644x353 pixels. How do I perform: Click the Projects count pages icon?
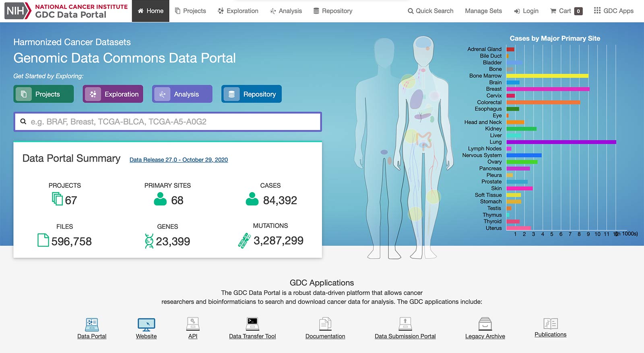57,199
